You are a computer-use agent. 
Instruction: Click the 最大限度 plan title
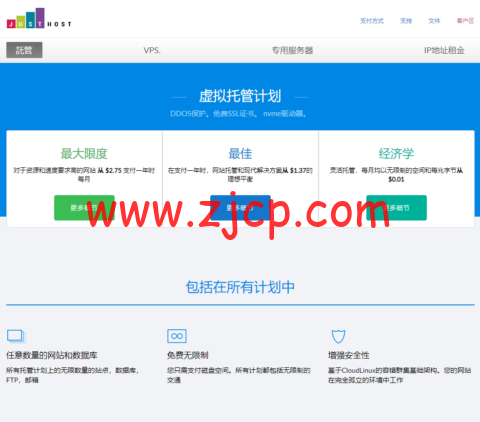(x=84, y=154)
